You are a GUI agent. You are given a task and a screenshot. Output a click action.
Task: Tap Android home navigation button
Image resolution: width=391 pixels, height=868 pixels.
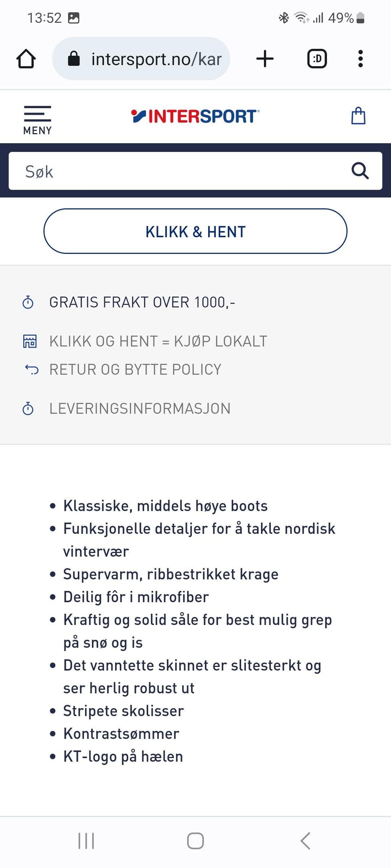point(195,841)
